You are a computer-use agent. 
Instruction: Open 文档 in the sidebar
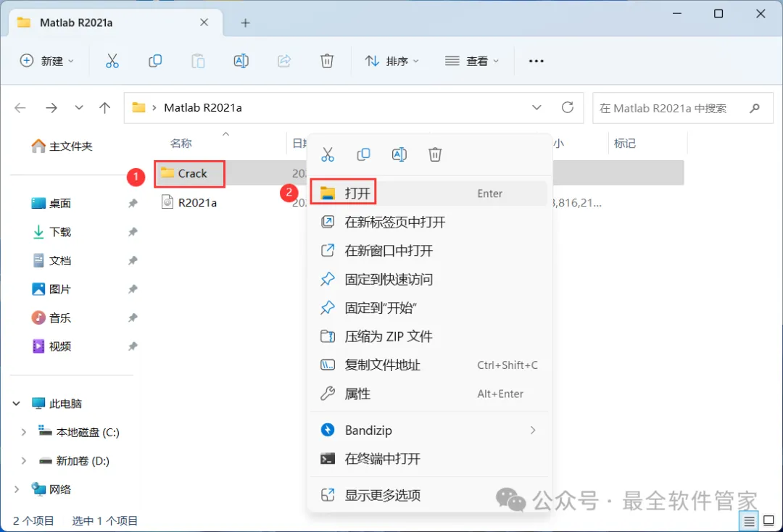[x=51, y=260]
